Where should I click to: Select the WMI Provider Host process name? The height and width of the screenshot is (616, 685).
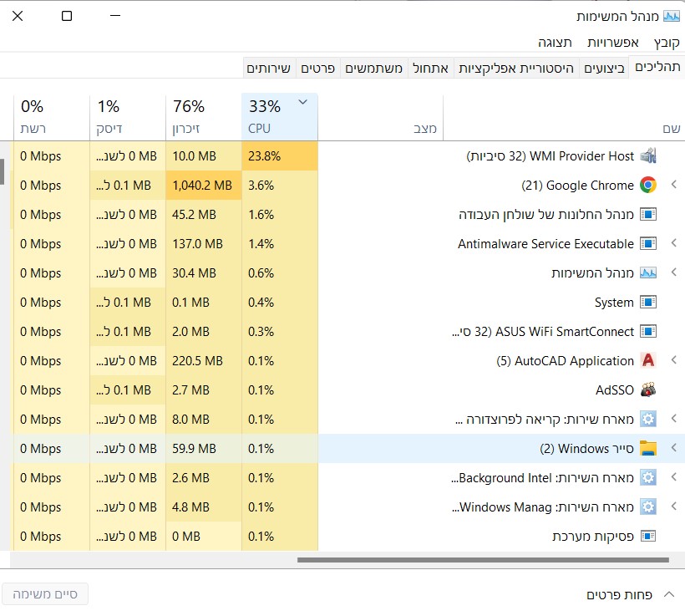[x=551, y=156]
